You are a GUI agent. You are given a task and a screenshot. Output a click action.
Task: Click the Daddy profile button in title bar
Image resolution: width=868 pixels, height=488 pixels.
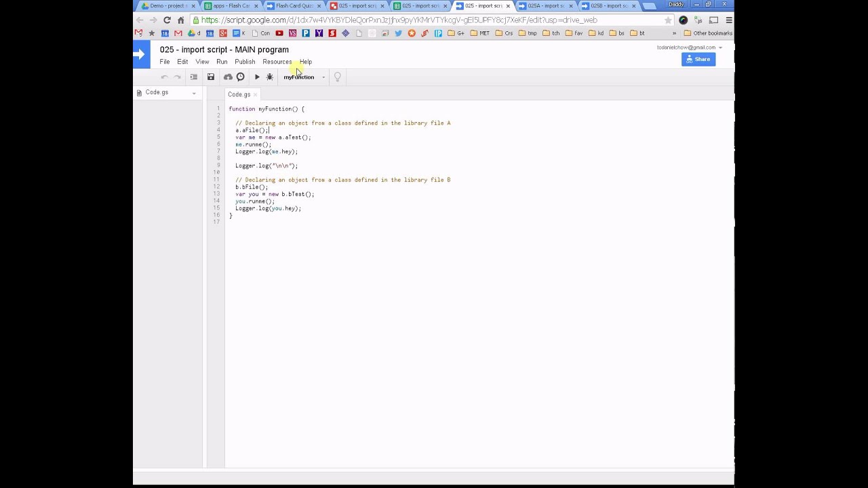tap(677, 5)
